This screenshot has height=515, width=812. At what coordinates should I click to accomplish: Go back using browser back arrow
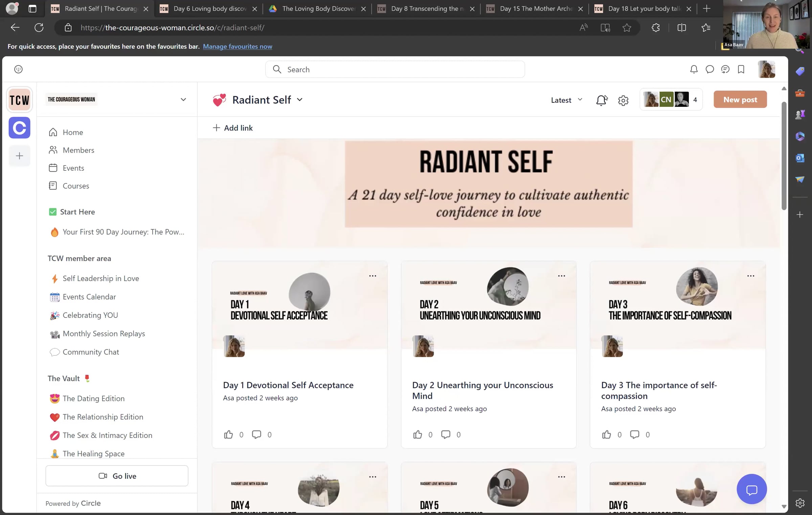click(x=15, y=27)
